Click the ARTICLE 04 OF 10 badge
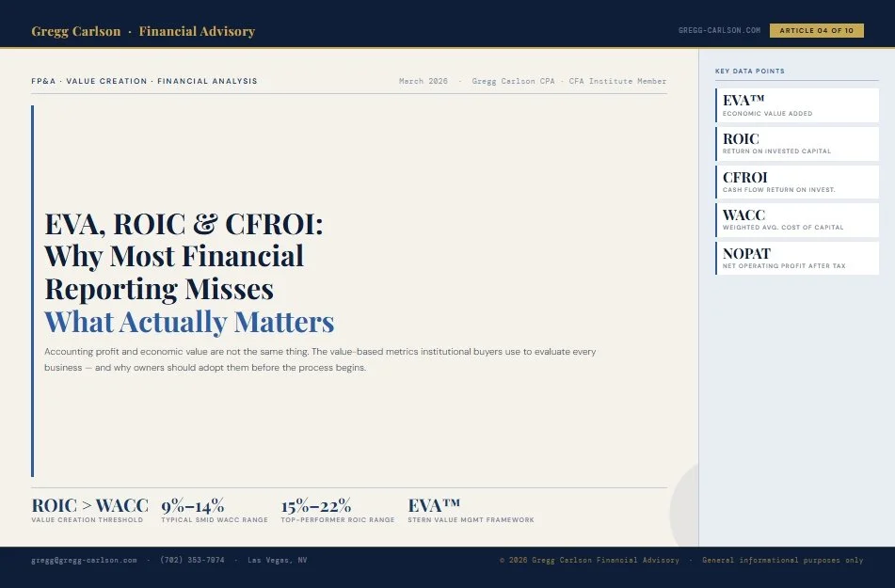895x588 pixels. (817, 30)
